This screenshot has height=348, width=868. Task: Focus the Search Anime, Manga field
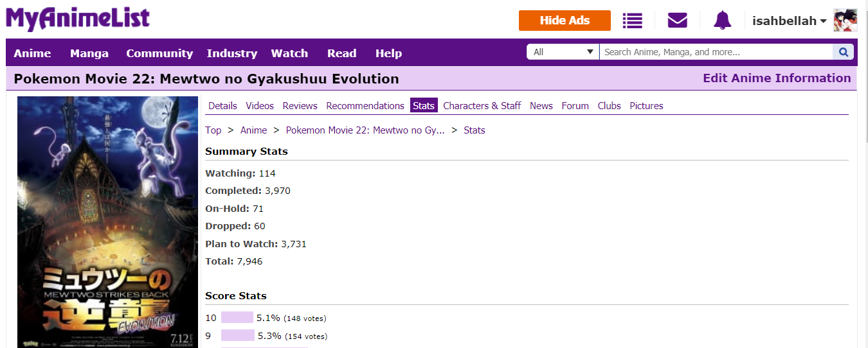pos(716,52)
